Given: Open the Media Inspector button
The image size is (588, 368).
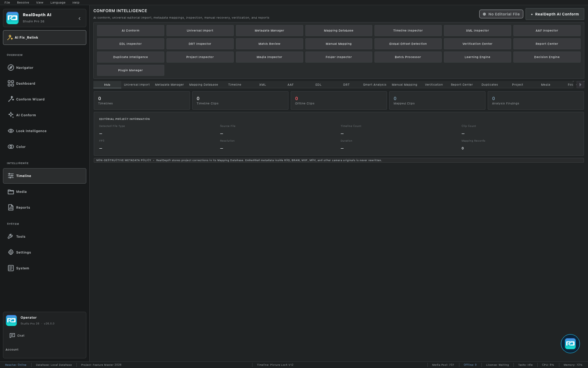Looking at the screenshot, I should (x=269, y=57).
